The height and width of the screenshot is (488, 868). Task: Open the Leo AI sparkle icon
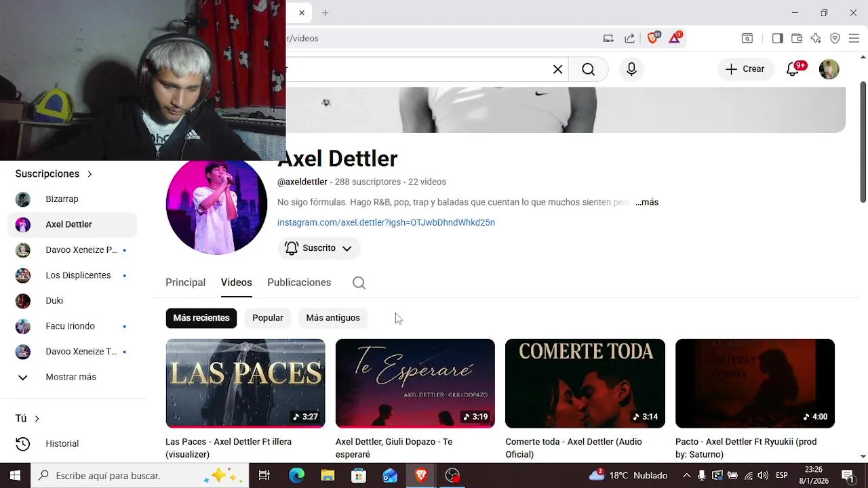816,39
